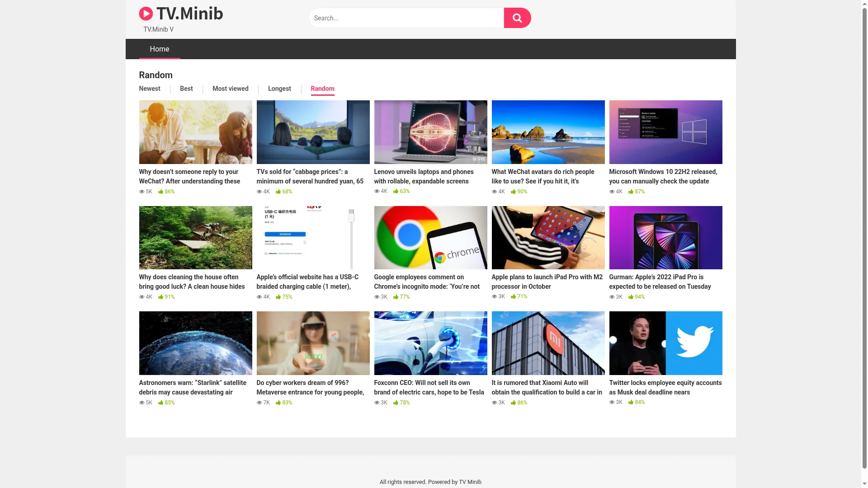Image resolution: width=868 pixels, height=488 pixels.
Task: Click thumbs-up icon showing 84% under Twitter locks article
Action: 631,402
